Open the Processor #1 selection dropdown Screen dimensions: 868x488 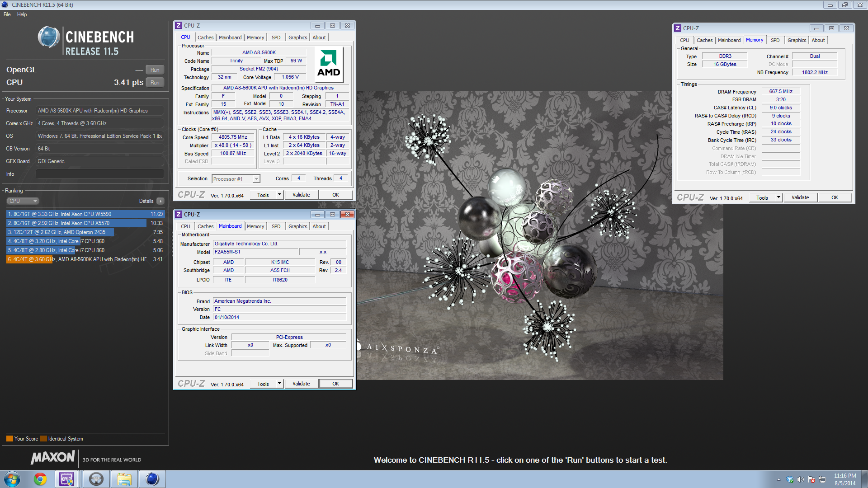pyautogui.click(x=236, y=179)
